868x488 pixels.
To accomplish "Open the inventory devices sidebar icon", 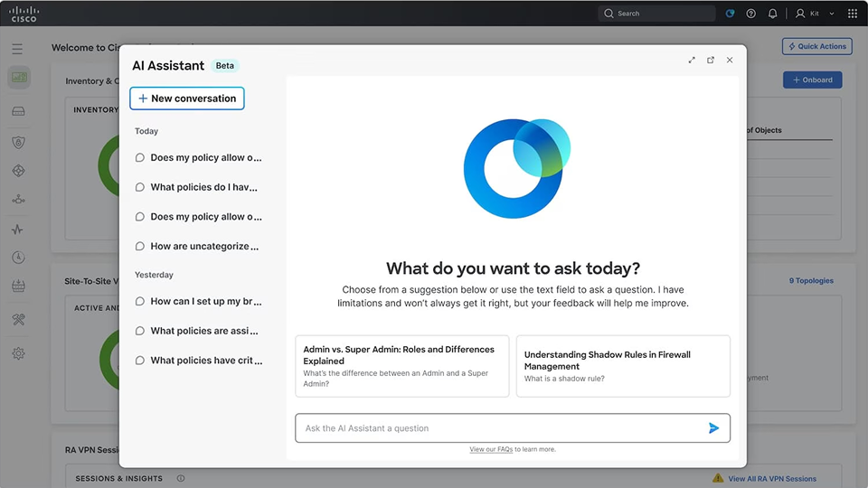I will coord(18,111).
